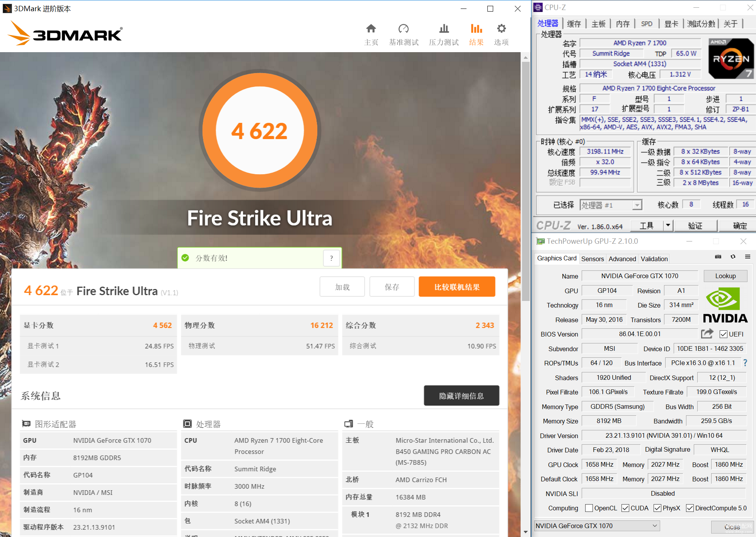This screenshot has width=756, height=537.
Task: Click the GPU-Z screenshot camera icon
Action: coord(718,257)
